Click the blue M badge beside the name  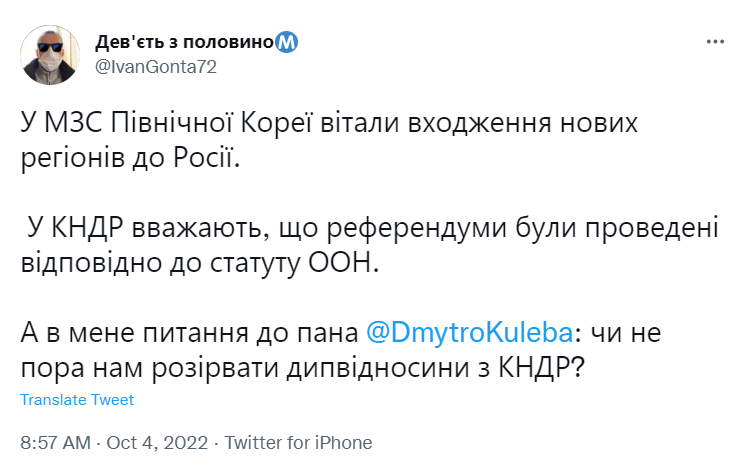(286, 43)
